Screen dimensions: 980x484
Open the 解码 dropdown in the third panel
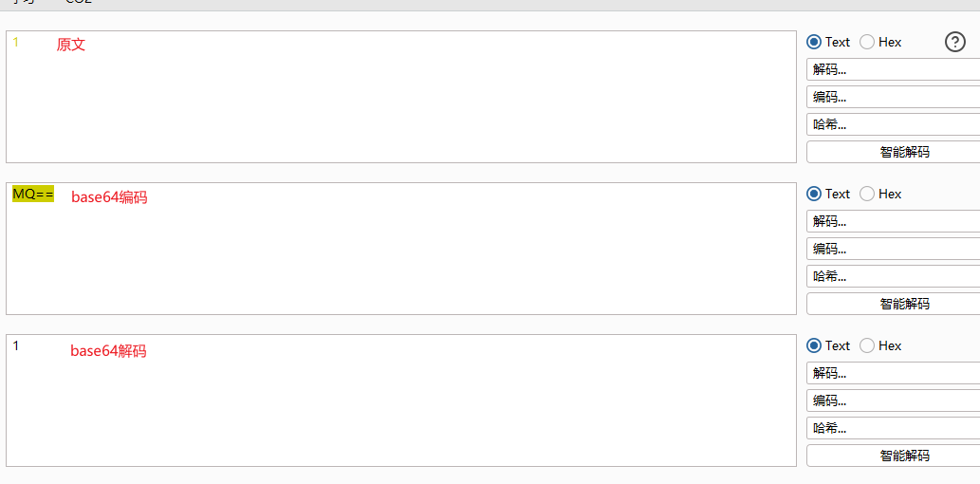click(892, 373)
